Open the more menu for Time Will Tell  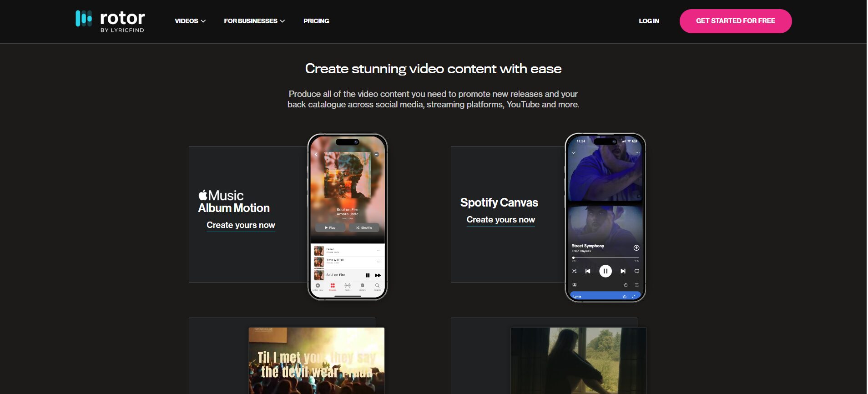(x=378, y=262)
